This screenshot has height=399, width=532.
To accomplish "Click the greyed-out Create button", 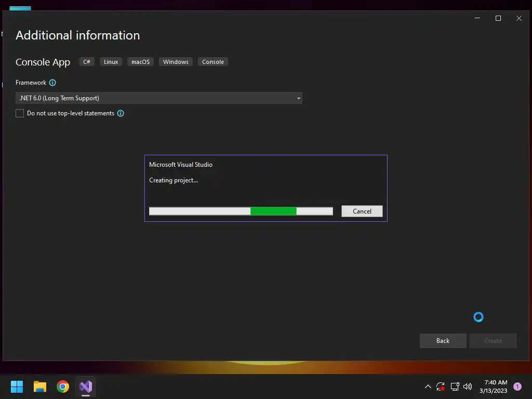I will 493,341.
